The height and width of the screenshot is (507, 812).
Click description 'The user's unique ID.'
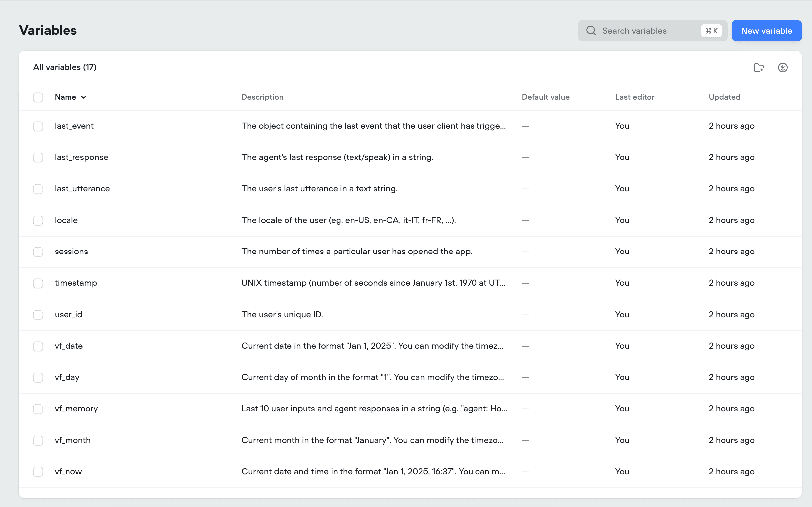pos(282,314)
